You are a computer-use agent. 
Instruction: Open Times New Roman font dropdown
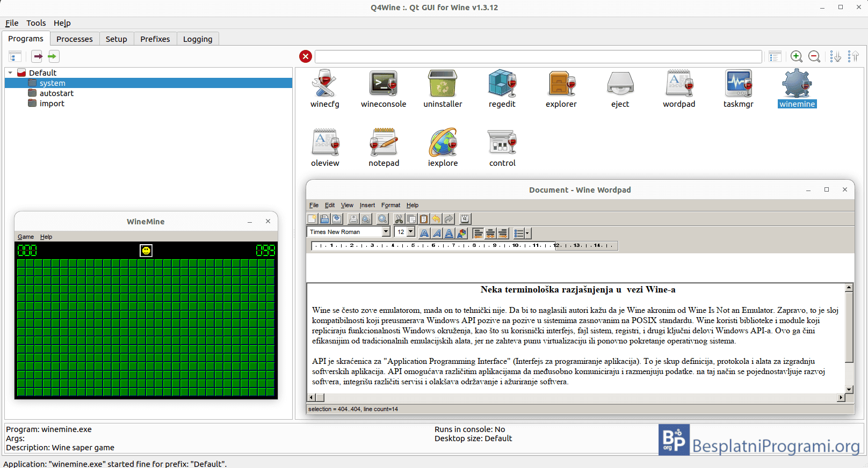tap(386, 231)
